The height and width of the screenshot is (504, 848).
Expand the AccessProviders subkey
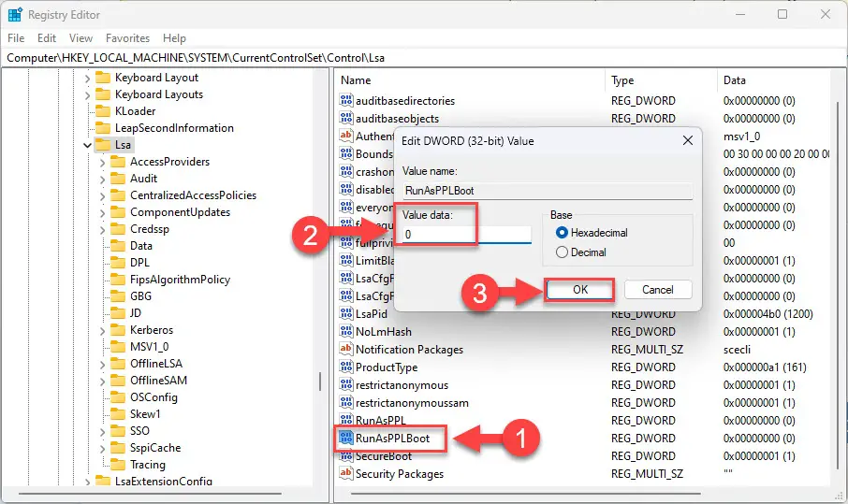coord(102,162)
